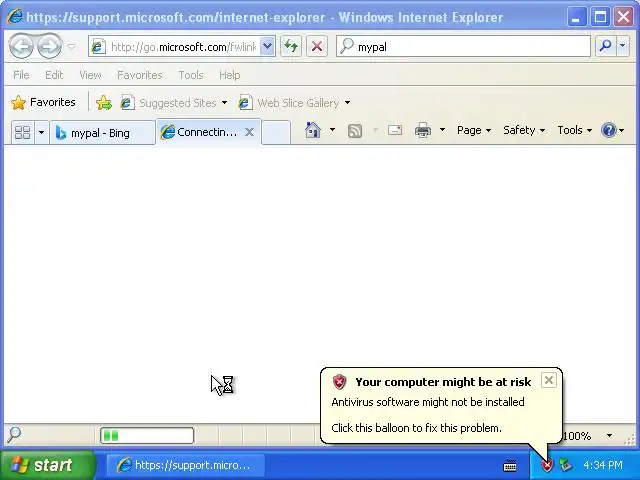Open the Tools command bar menu

tap(574, 130)
